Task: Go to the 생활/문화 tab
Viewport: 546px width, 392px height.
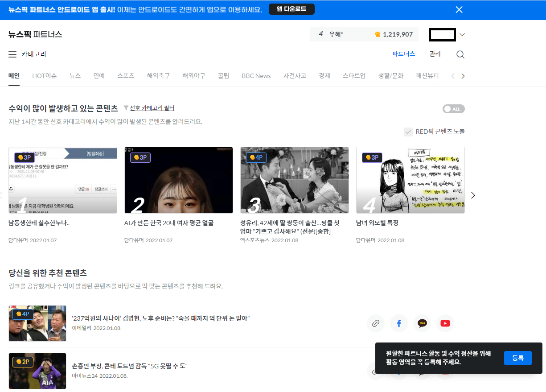Action: point(391,76)
